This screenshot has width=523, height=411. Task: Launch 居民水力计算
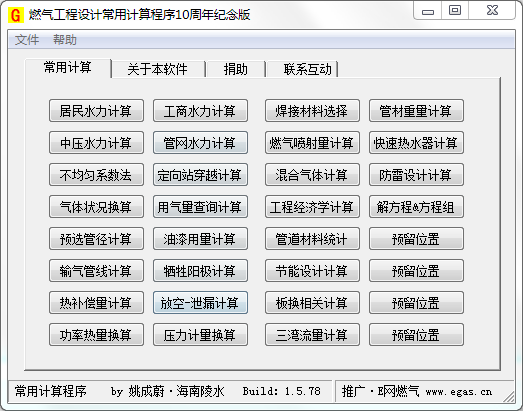(x=96, y=111)
